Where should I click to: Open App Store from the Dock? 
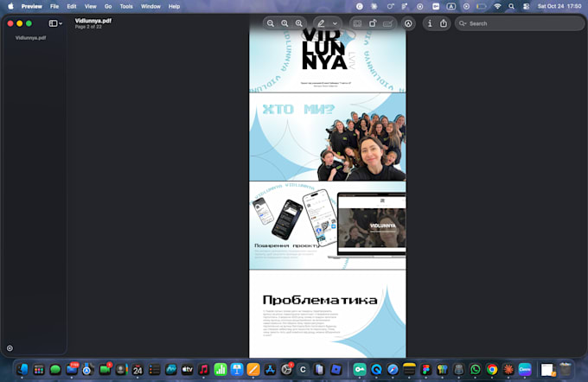tap(270, 370)
